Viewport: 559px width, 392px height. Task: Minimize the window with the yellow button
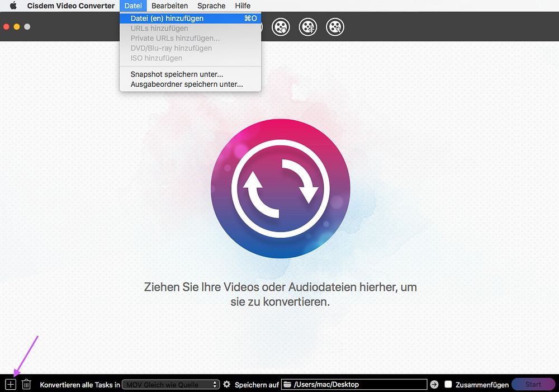pos(16,27)
